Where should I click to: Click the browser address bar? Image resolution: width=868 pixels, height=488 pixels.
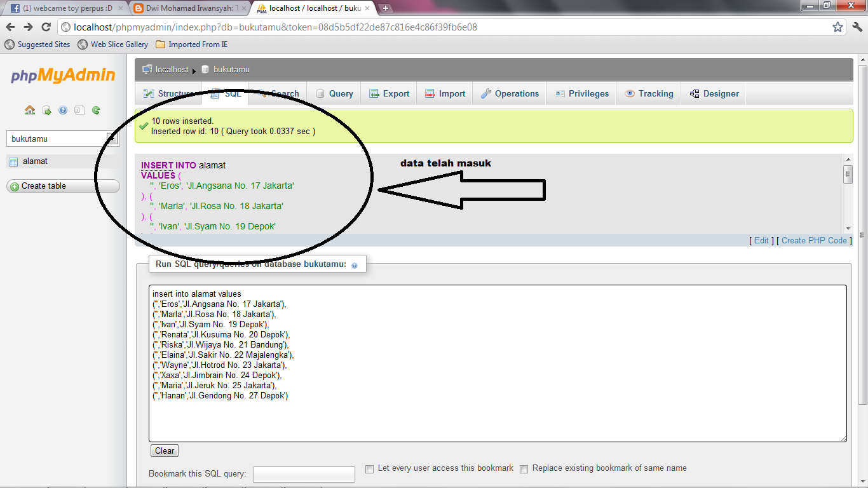445,27
